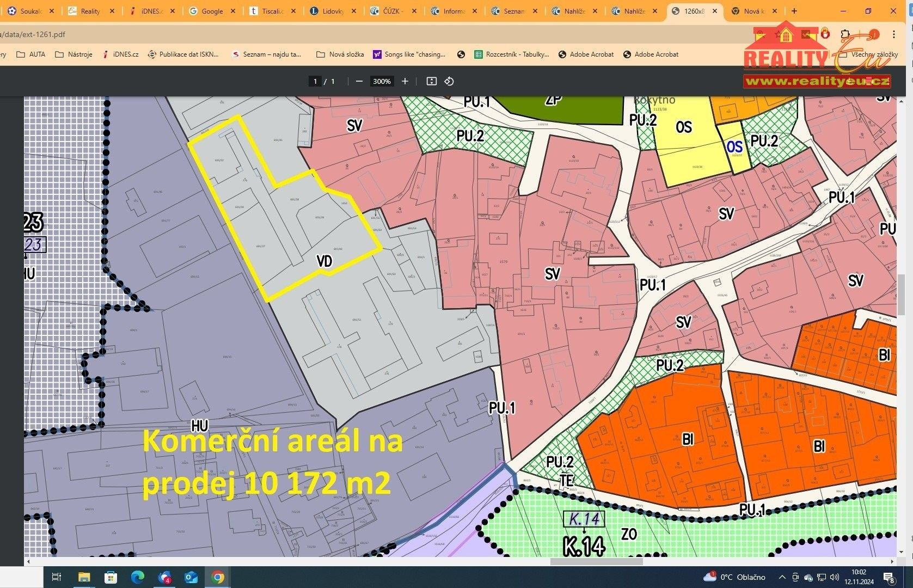913x588 pixels.
Task: Open the browser extensions puzzle icon
Action: [x=845, y=34]
